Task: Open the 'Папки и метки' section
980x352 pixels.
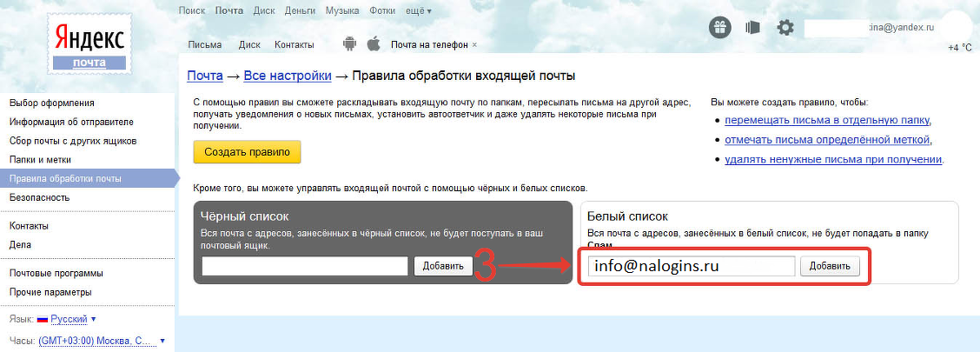Action: click(x=40, y=159)
